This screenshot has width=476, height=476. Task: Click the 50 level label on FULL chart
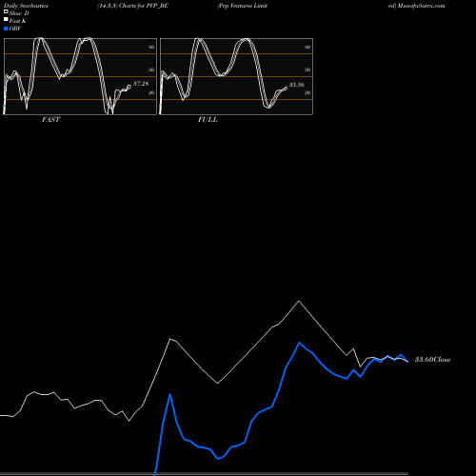307,69
